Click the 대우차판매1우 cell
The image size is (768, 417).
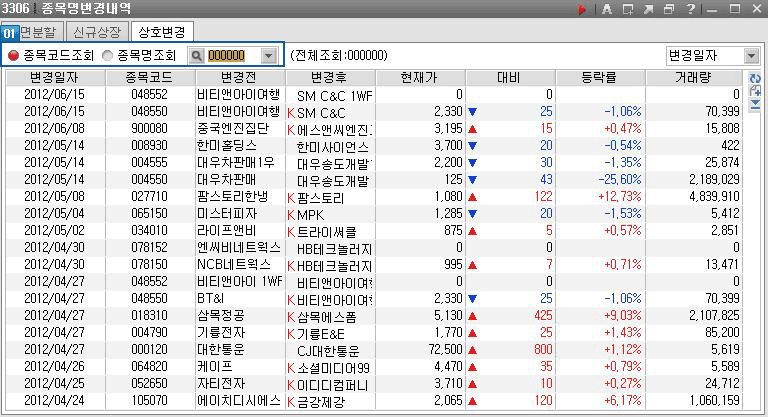click(240, 163)
